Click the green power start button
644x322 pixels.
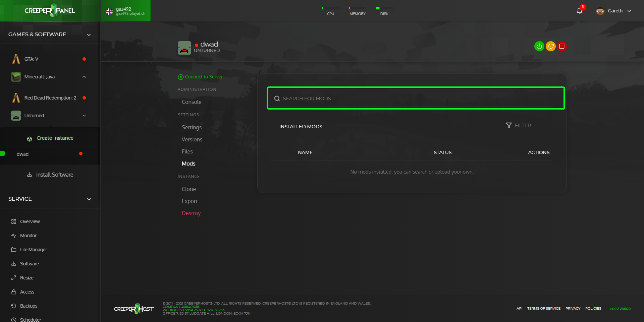[x=539, y=46]
